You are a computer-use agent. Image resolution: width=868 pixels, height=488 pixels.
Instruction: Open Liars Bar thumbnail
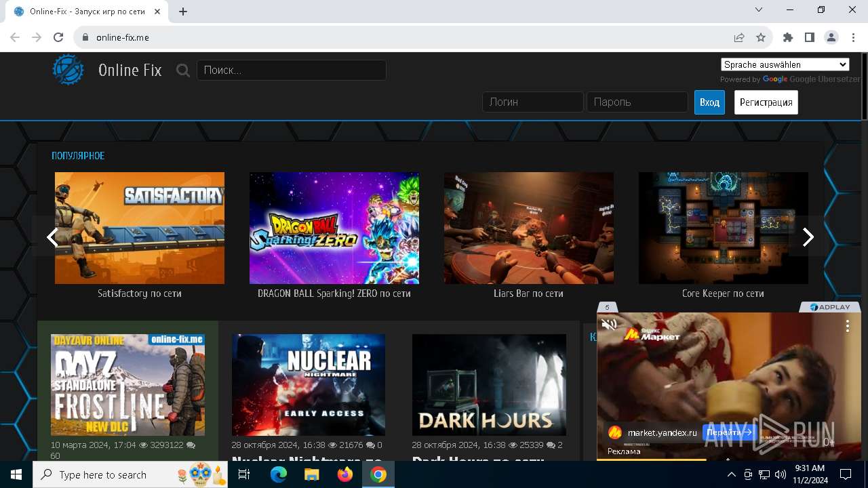[529, 228]
